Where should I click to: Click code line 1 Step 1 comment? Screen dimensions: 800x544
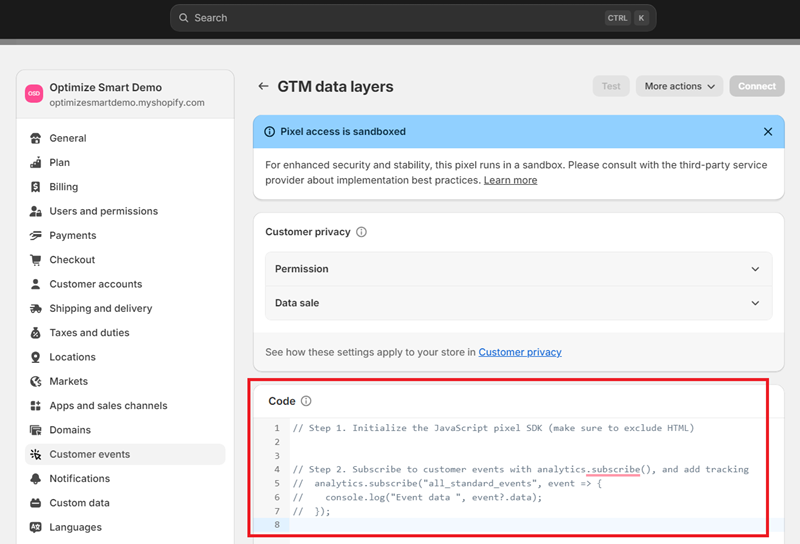point(493,428)
